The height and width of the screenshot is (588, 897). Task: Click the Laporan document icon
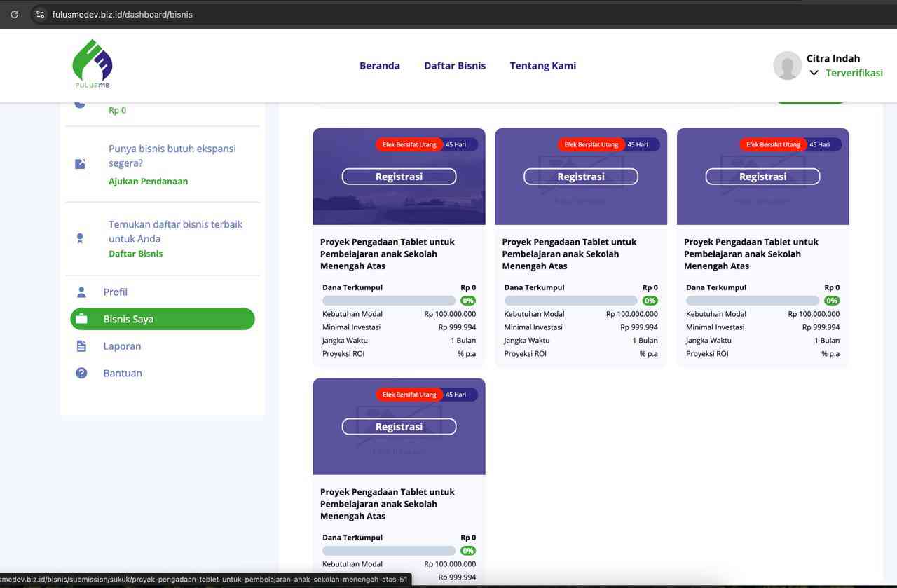tap(81, 346)
